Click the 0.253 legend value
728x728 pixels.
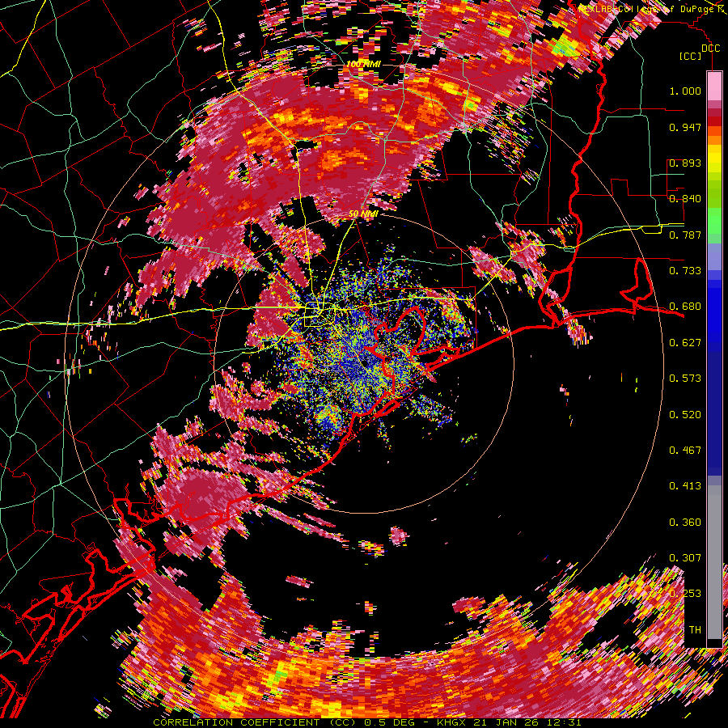(685, 594)
